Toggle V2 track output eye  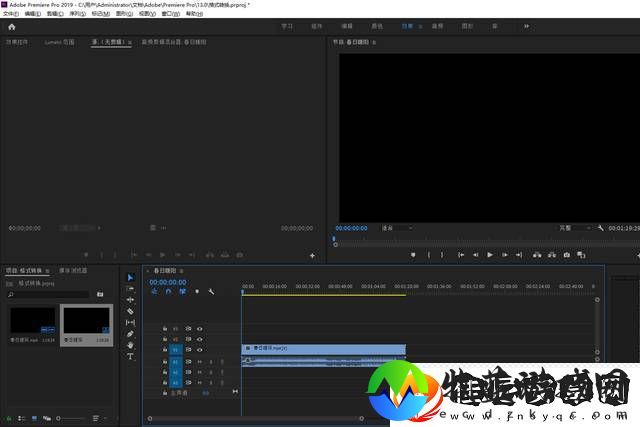(200, 339)
